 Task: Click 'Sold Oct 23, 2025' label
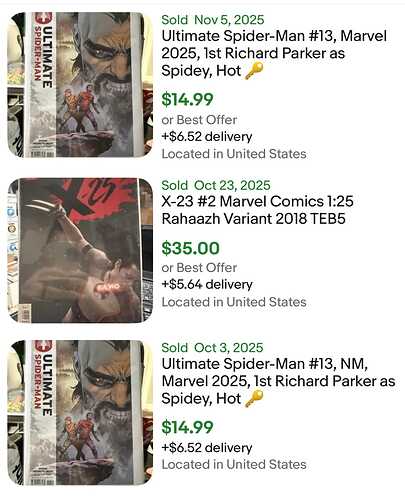(216, 185)
